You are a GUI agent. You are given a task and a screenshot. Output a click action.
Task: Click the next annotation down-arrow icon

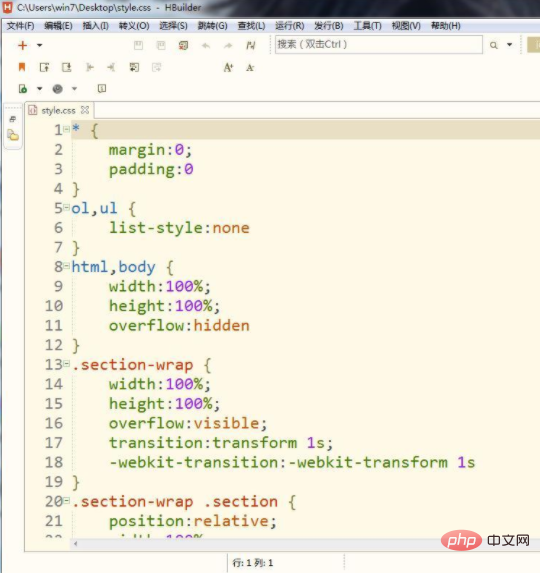(x=66, y=67)
